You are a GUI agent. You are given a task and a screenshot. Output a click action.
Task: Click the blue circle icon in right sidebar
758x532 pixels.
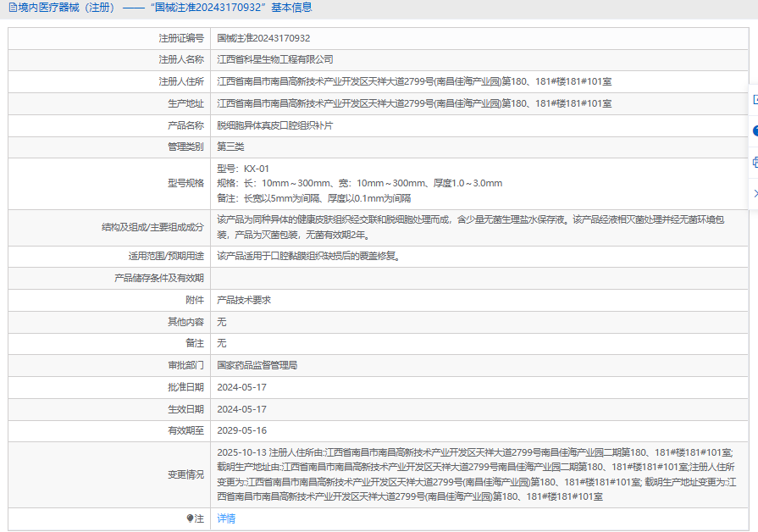754,131
